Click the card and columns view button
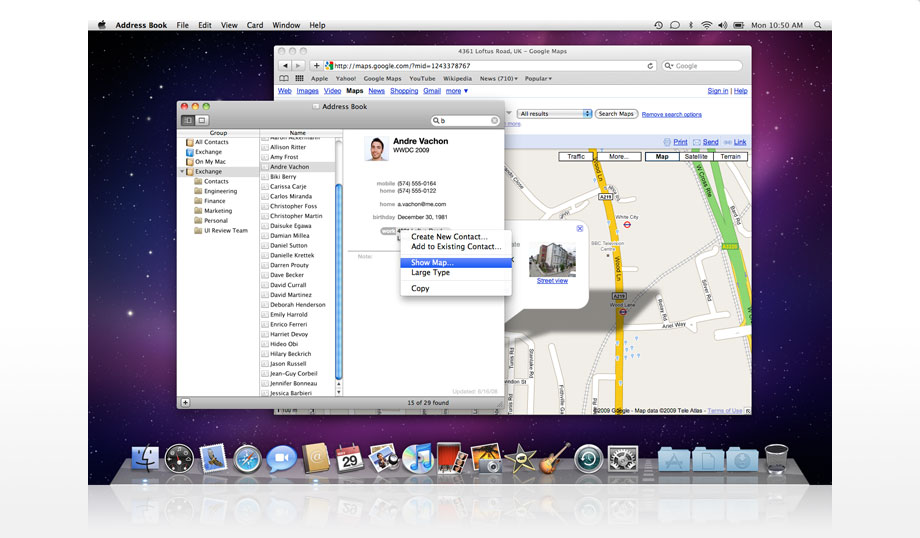Viewport: 920px width, 538px height. tap(187, 120)
